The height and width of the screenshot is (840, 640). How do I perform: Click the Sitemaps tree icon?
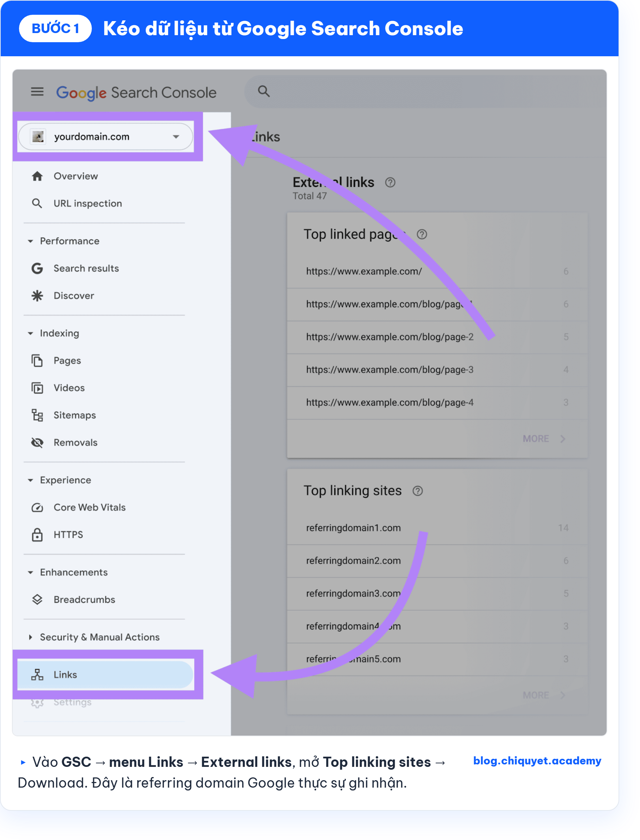click(37, 415)
